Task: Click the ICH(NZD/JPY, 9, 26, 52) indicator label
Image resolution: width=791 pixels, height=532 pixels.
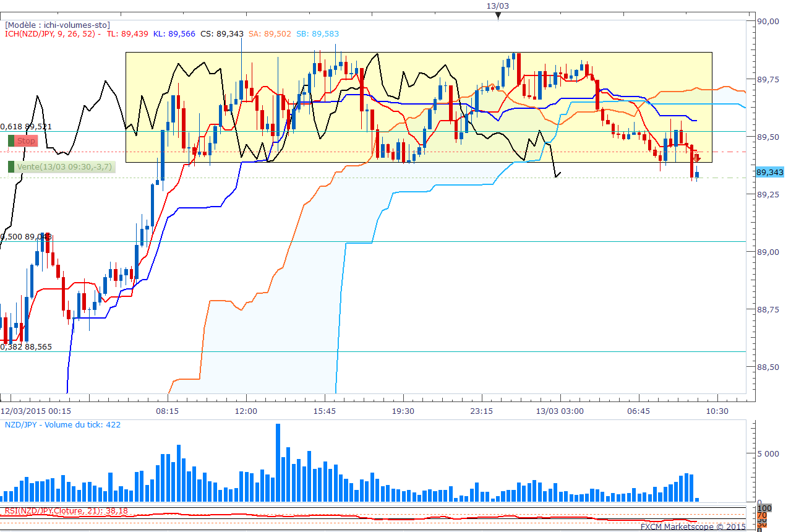Action: [x=53, y=34]
